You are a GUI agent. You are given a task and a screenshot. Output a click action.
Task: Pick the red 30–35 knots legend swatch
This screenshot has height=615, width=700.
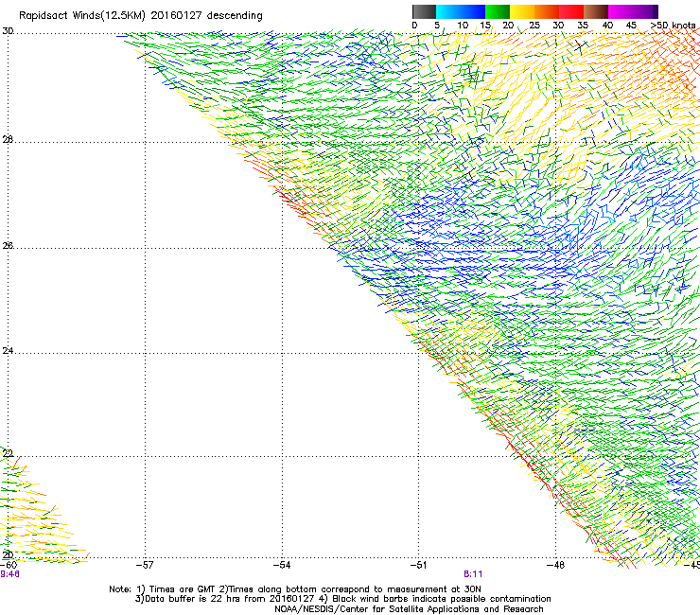click(571, 11)
